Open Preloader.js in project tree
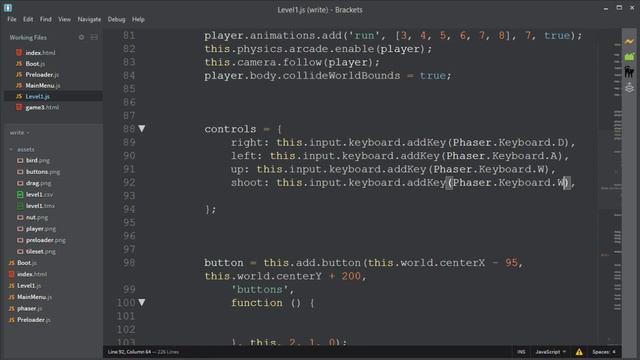Viewport: 640px width, 360px height. coord(34,320)
